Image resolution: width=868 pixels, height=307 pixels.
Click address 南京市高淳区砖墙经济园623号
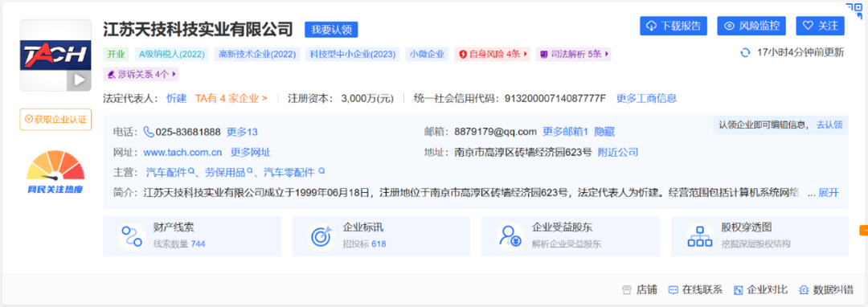click(523, 152)
